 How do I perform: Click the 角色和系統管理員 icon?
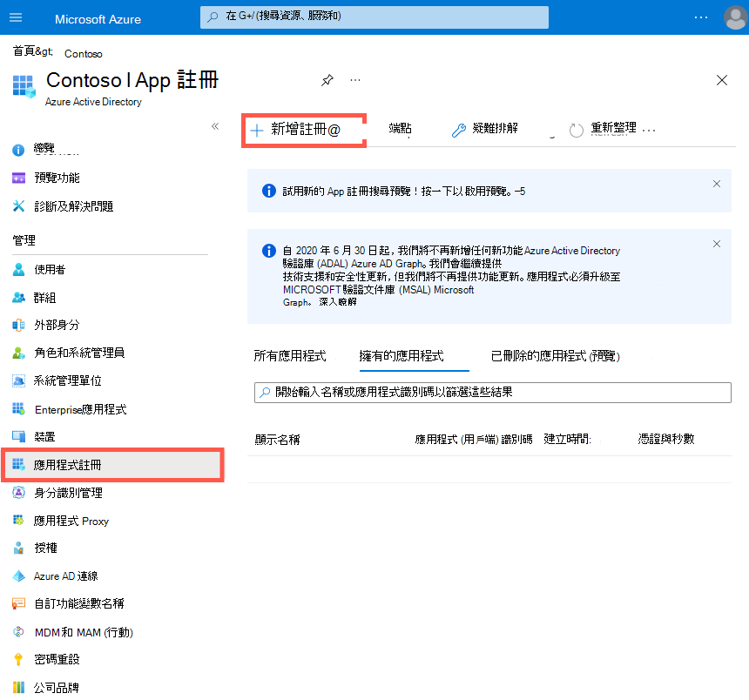tap(18, 353)
